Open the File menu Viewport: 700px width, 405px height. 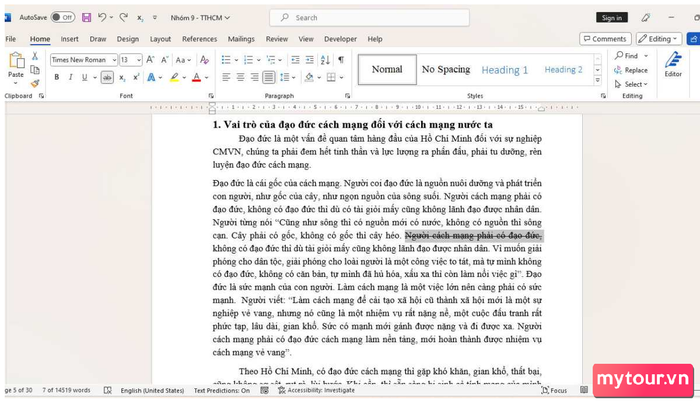[x=11, y=39]
